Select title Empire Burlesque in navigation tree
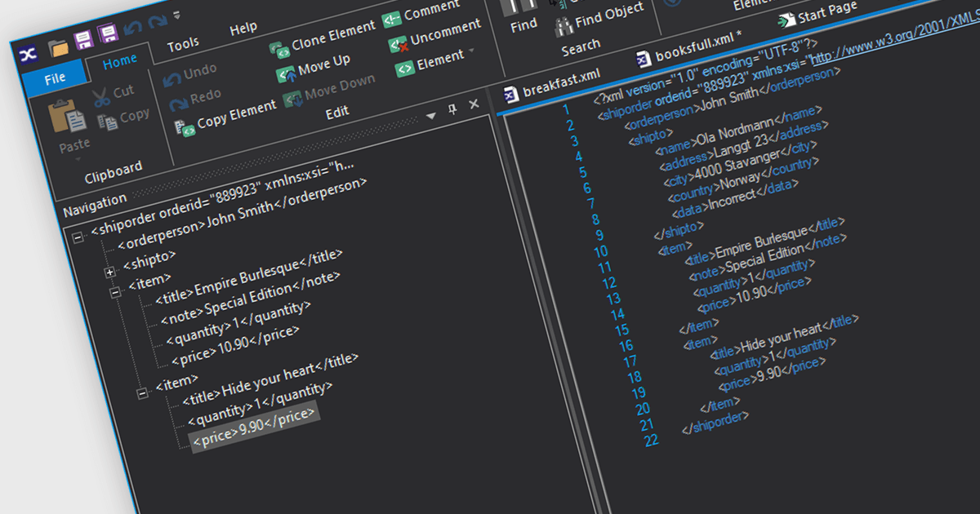980x514 pixels. click(248, 277)
